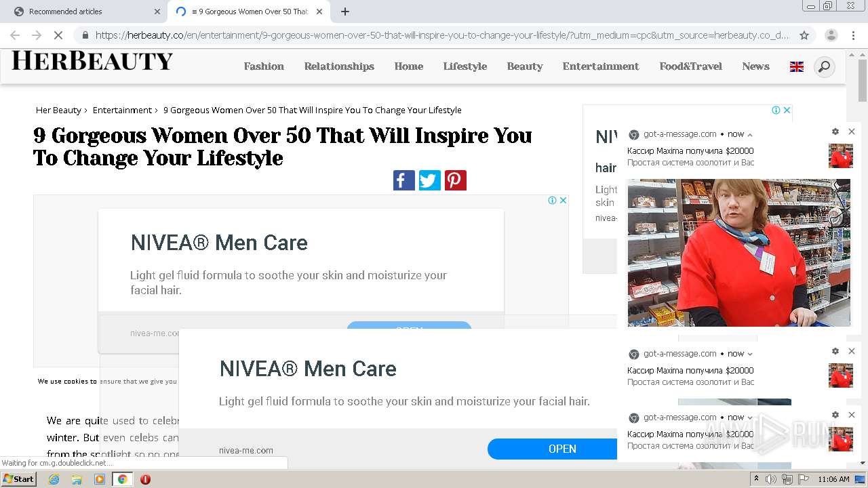Click the address bar URL field
868x488 pixels.
[441, 35]
